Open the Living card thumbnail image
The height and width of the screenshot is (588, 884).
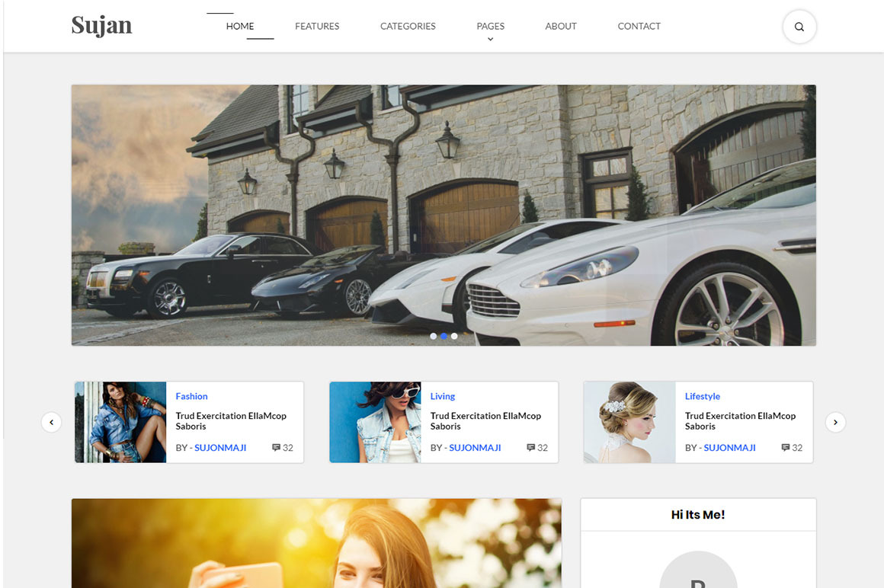tap(375, 422)
